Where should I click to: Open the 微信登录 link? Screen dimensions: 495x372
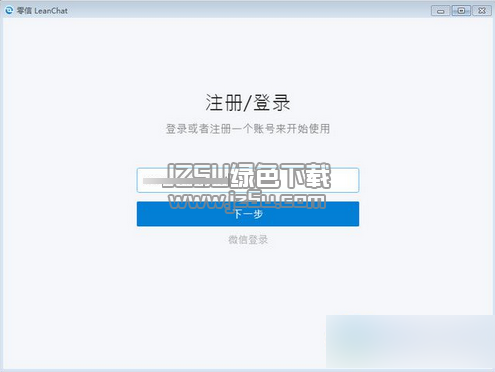coord(248,240)
